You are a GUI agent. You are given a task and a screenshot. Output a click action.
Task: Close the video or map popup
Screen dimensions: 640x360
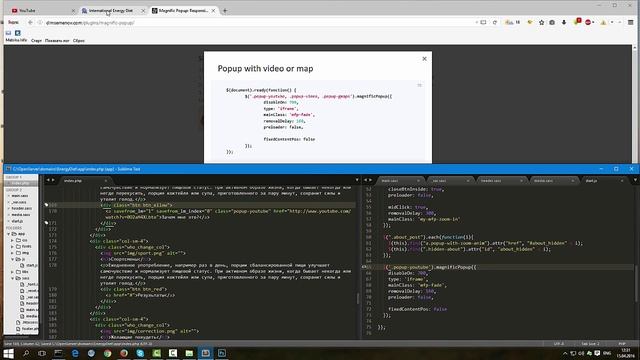click(424, 59)
